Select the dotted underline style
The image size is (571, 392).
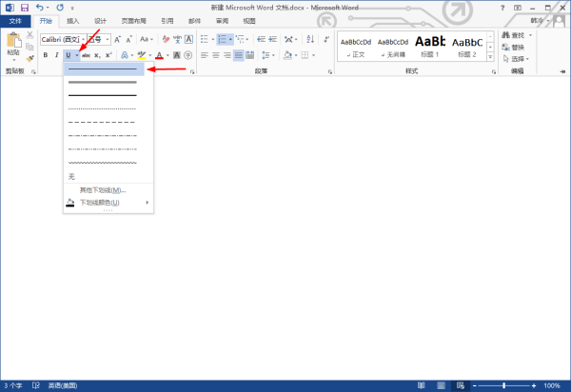(x=103, y=108)
